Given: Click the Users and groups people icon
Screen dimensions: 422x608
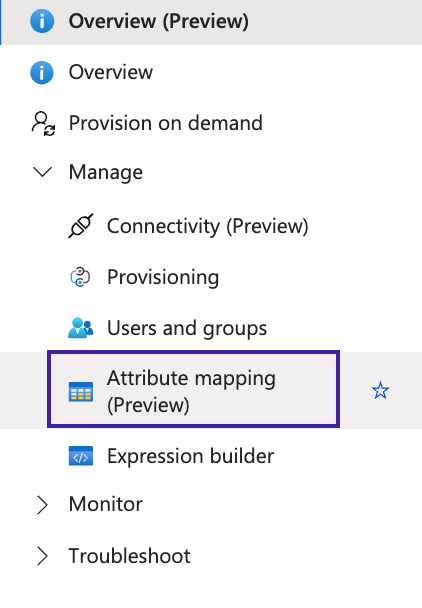Looking at the screenshot, I should coord(81,328).
